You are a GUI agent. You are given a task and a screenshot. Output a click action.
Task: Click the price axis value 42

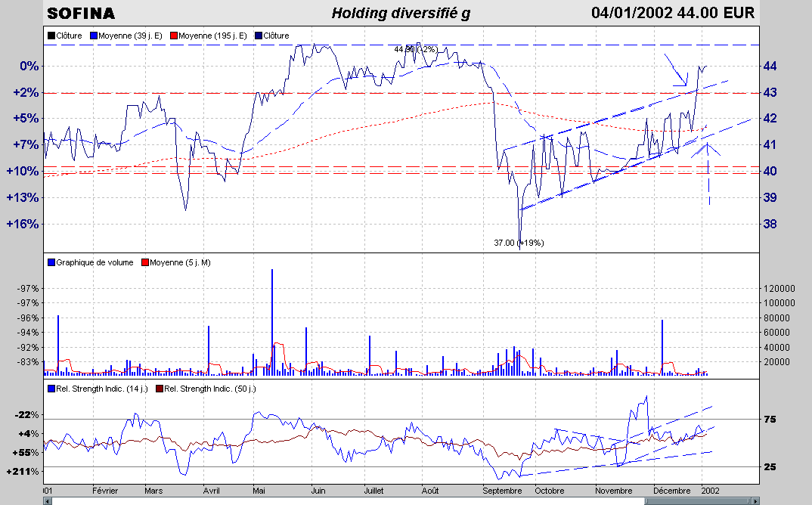[770, 119]
